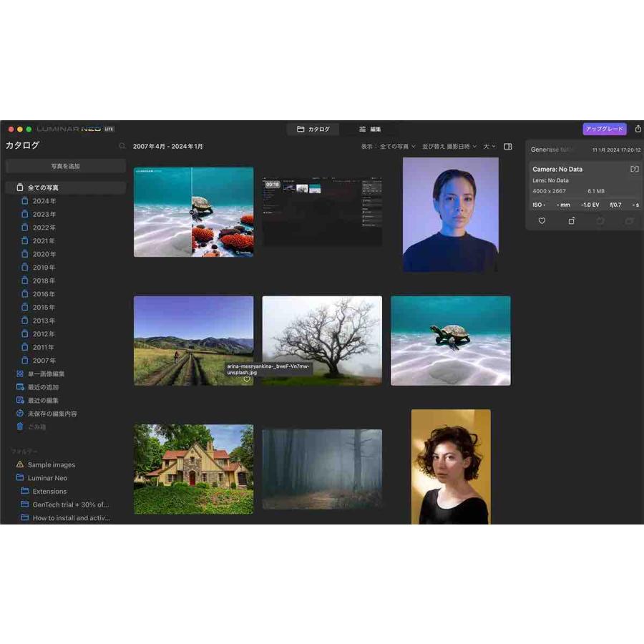Viewport: 644px width, 644px height.
Task: Switch to the 編集 tab
Action: (371, 130)
